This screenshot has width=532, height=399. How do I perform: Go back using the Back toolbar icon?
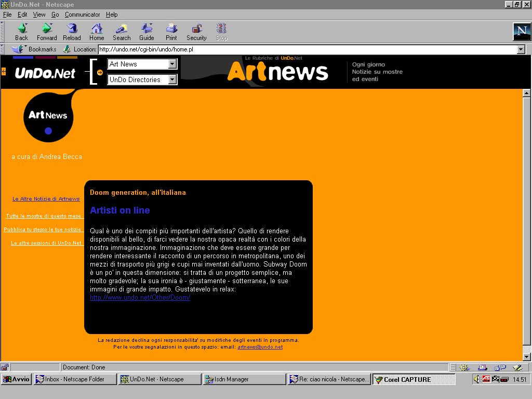pyautogui.click(x=22, y=32)
